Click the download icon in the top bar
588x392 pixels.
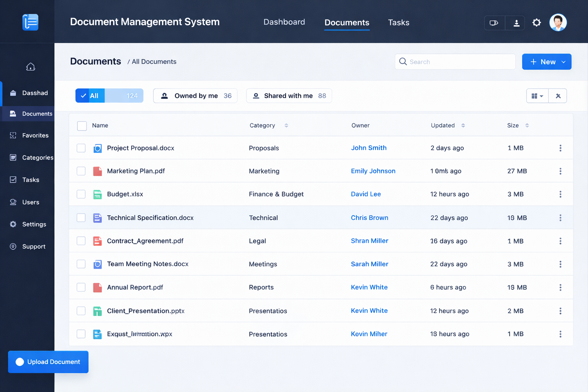[x=516, y=23]
